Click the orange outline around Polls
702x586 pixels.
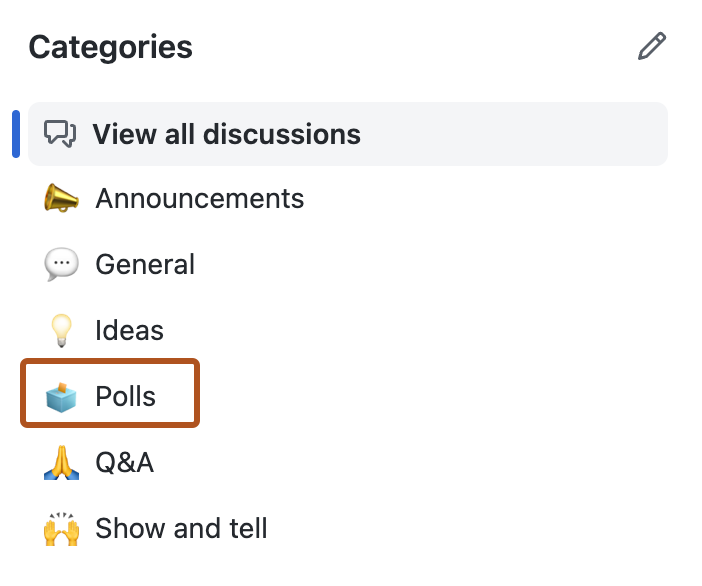point(110,361)
